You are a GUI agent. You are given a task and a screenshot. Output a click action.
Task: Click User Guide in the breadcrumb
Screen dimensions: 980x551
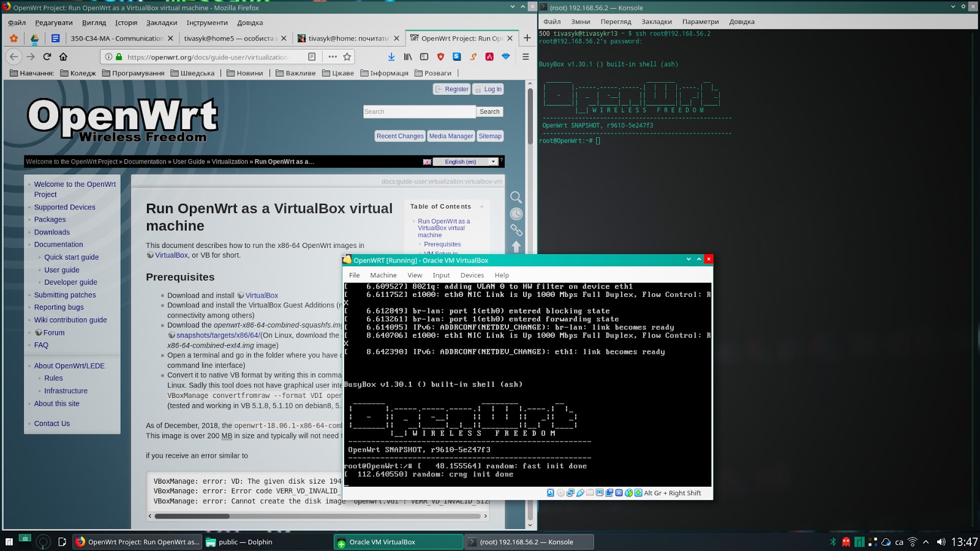[x=189, y=162]
